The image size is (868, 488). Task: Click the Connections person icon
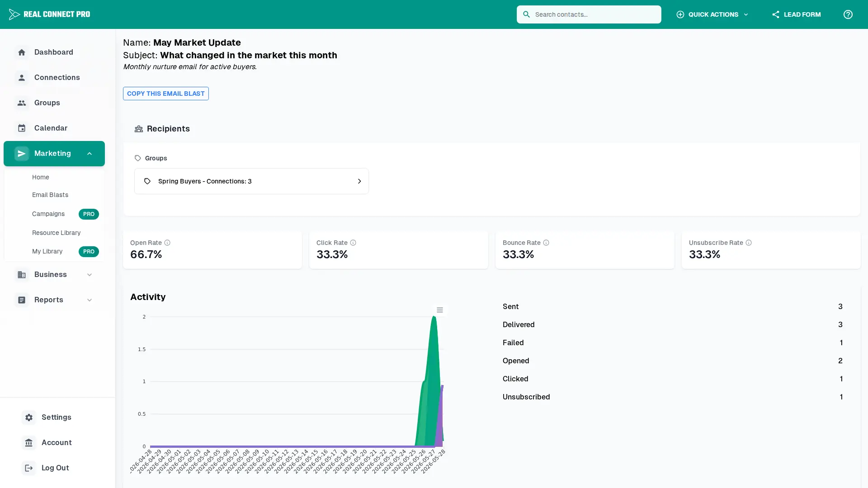pos(22,78)
